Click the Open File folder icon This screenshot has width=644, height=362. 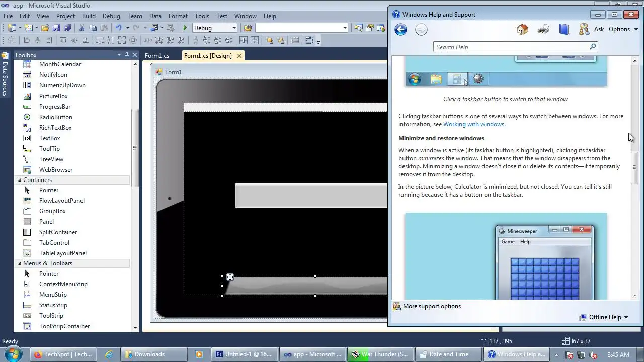pyautogui.click(x=45, y=28)
